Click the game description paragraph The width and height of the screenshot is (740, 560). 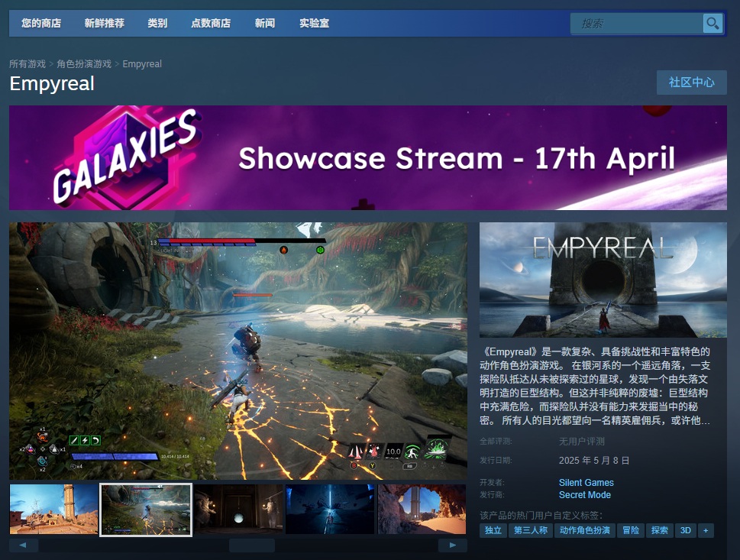(x=595, y=387)
